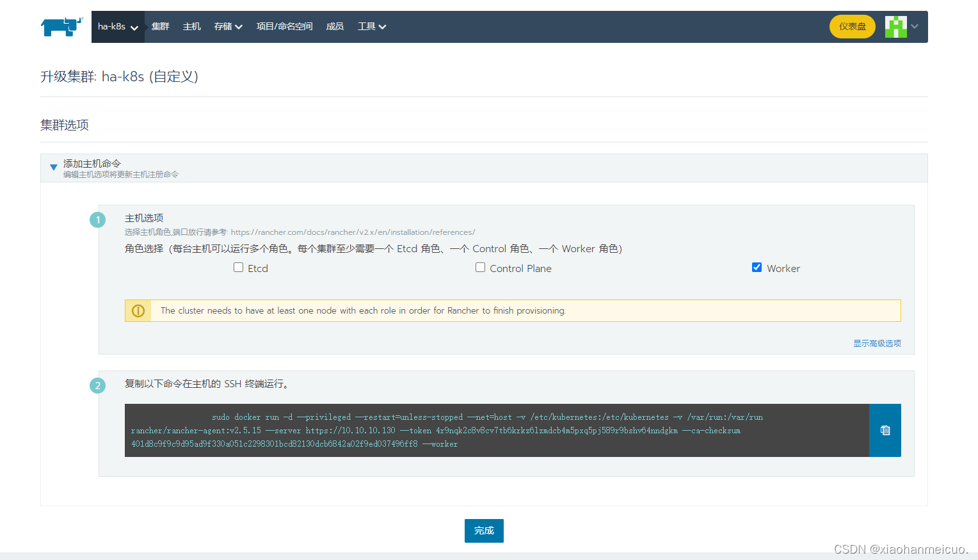Image resolution: width=978 pixels, height=560 pixels.
Task: Click the Worker label text
Action: click(783, 269)
